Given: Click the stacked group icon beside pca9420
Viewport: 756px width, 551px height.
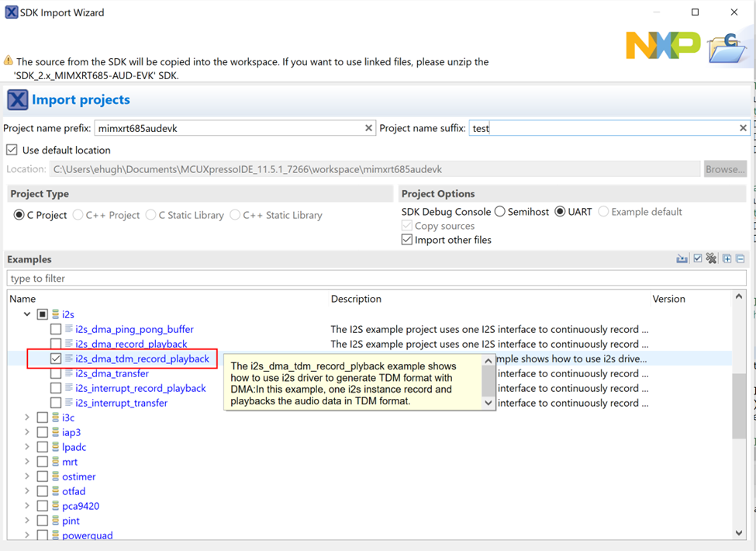Looking at the screenshot, I should (56, 506).
